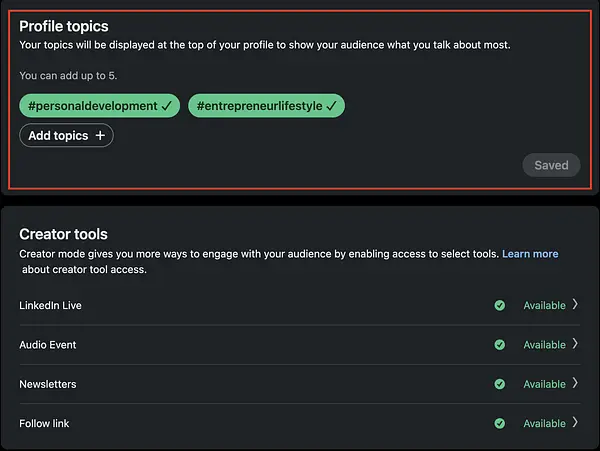
Task: Click the Saved button
Action: click(551, 165)
